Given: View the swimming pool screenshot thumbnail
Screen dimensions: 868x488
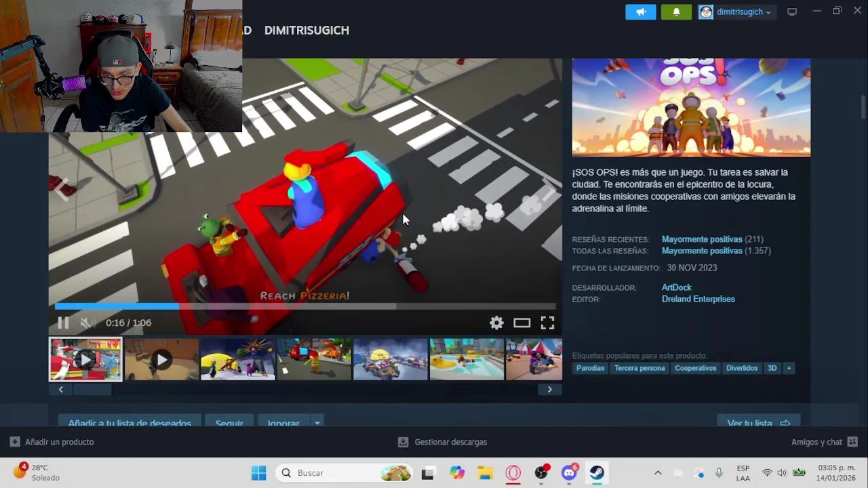Looking at the screenshot, I should [x=467, y=359].
